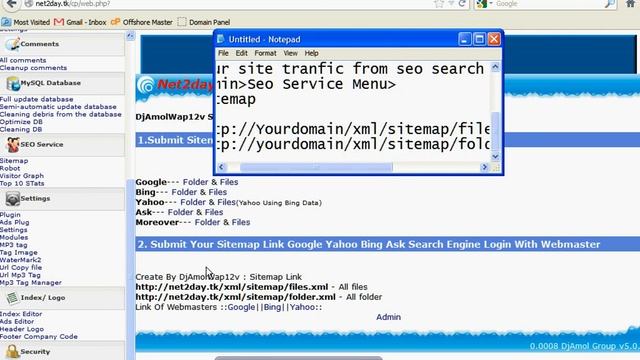
Task: Click Notepad horizontal scroll left arrow
Action: click(x=222, y=167)
